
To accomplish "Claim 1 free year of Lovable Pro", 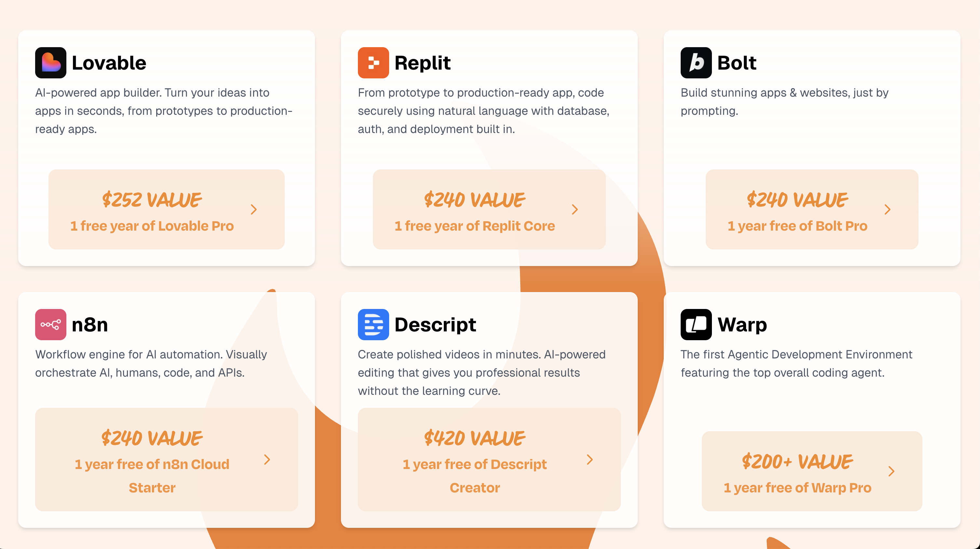I will click(x=152, y=226).
